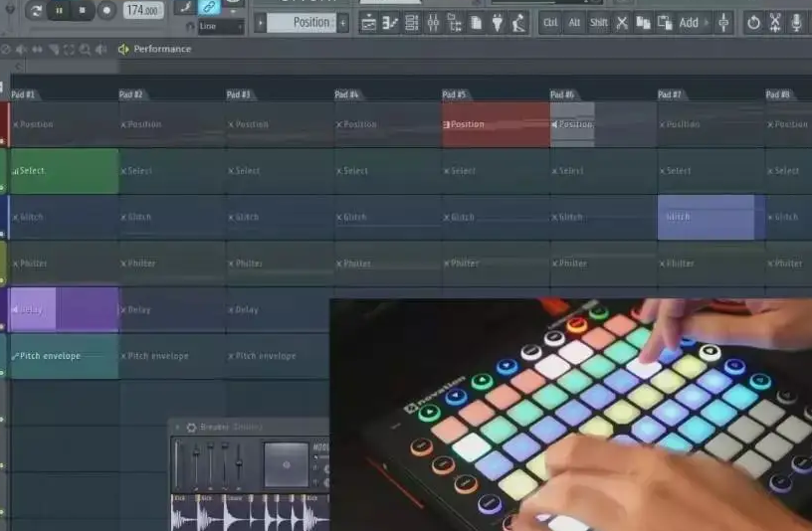Click Select clip under Pad #3
812x531 pixels.
pyautogui.click(x=281, y=171)
